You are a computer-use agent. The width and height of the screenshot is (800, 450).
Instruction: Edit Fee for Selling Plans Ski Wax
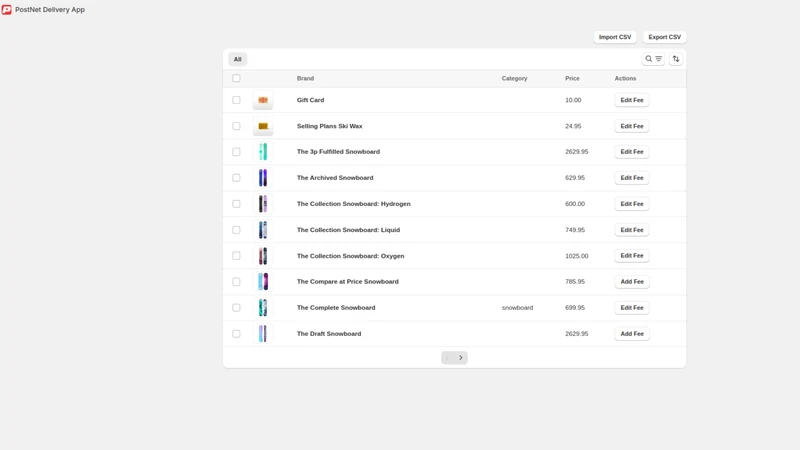tap(632, 126)
